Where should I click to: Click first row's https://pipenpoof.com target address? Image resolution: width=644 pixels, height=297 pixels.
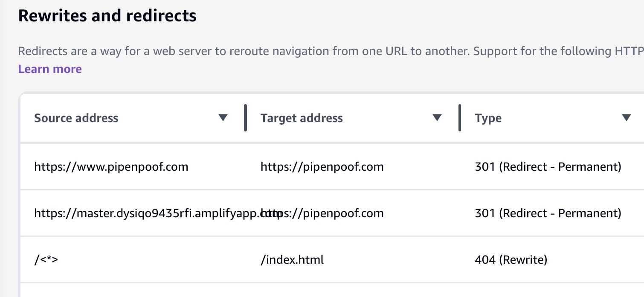[x=322, y=167]
